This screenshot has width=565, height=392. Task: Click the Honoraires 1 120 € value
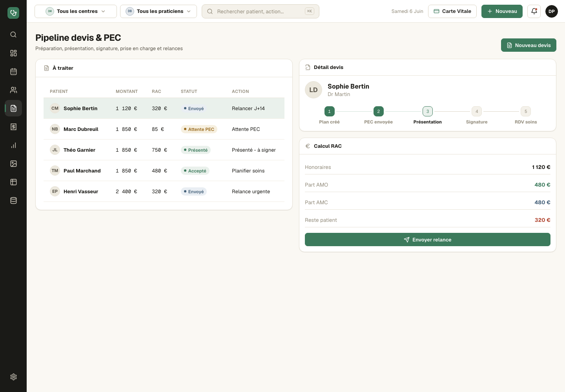pos(541,167)
